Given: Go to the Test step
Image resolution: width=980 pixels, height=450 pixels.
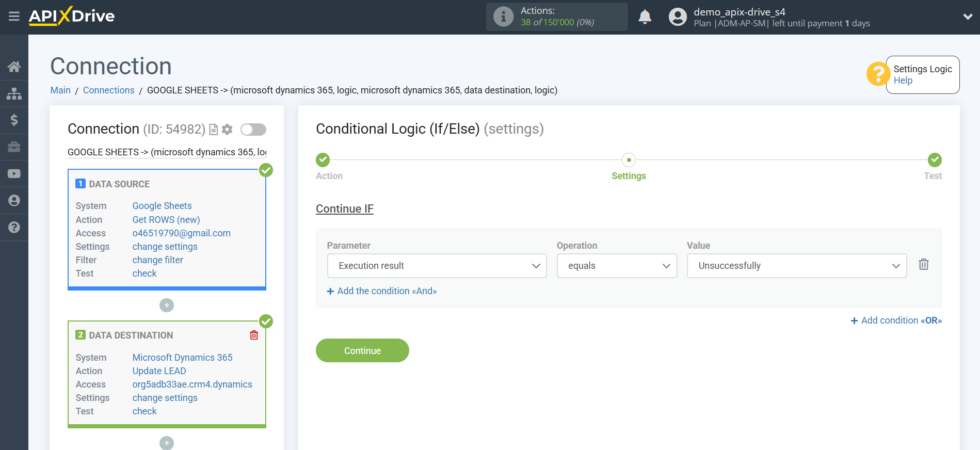Looking at the screenshot, I should pos(935,160).
